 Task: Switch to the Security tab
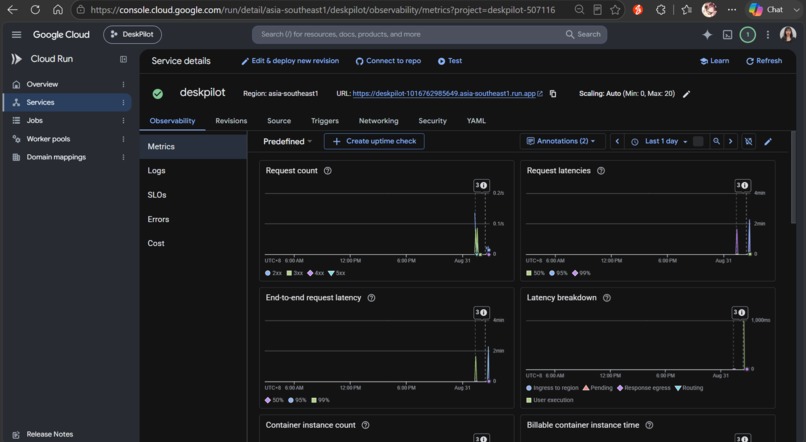point(432,121)
